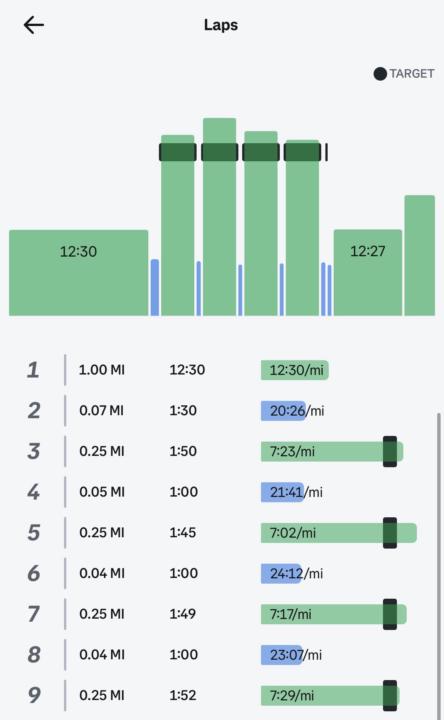Click the target marker on lap 5
Viewport: 444px width, 720px height.
coord(390,533)
